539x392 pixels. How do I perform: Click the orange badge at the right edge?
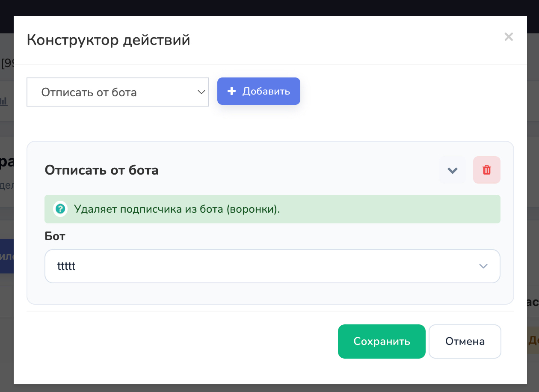point(533,340)
